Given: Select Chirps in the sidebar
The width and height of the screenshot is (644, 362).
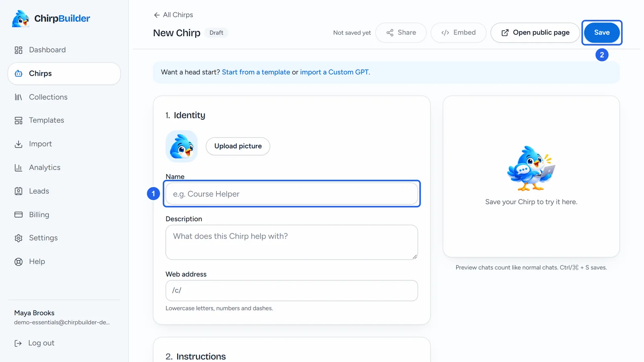Looking at the screenshot, I should (x=64, y=74).
